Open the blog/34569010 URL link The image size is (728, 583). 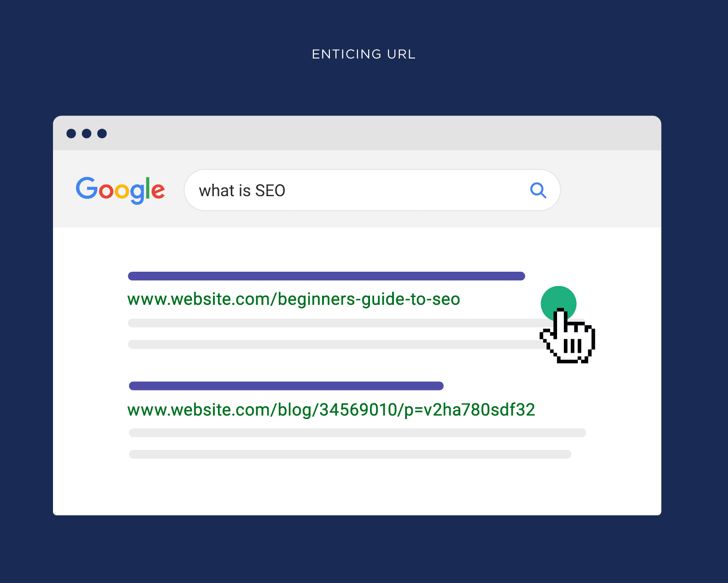[x=331, y=409]
